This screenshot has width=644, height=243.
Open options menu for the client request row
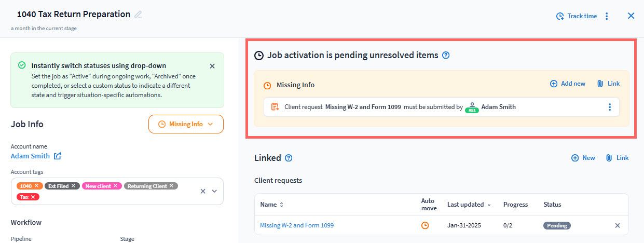click(x=610, y=107)
